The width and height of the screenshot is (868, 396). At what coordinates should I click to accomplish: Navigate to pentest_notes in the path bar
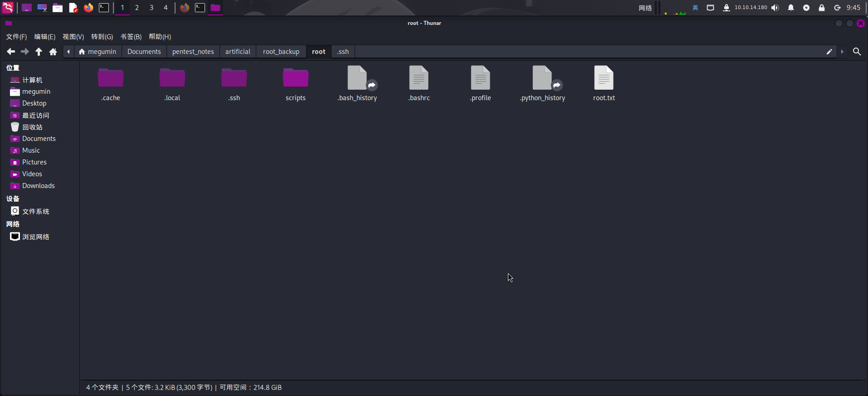[193, 52]
